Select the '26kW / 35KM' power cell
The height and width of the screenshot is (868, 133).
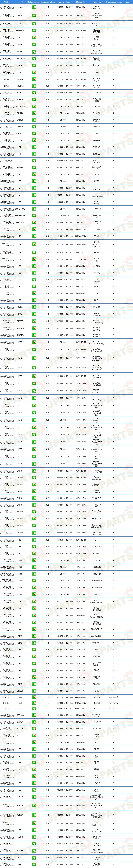(x=81, y=252)
